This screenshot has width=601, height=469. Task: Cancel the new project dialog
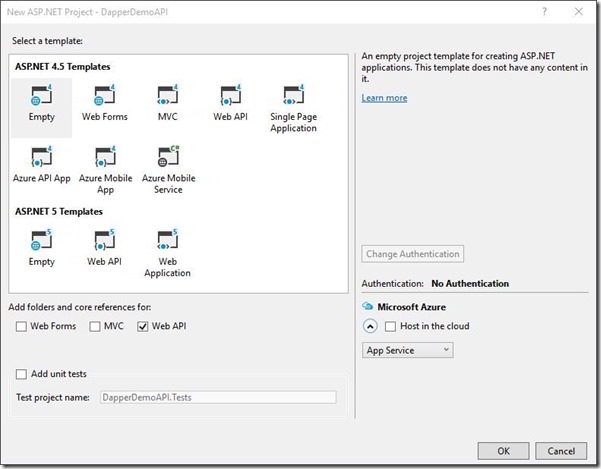pos(561,451)
